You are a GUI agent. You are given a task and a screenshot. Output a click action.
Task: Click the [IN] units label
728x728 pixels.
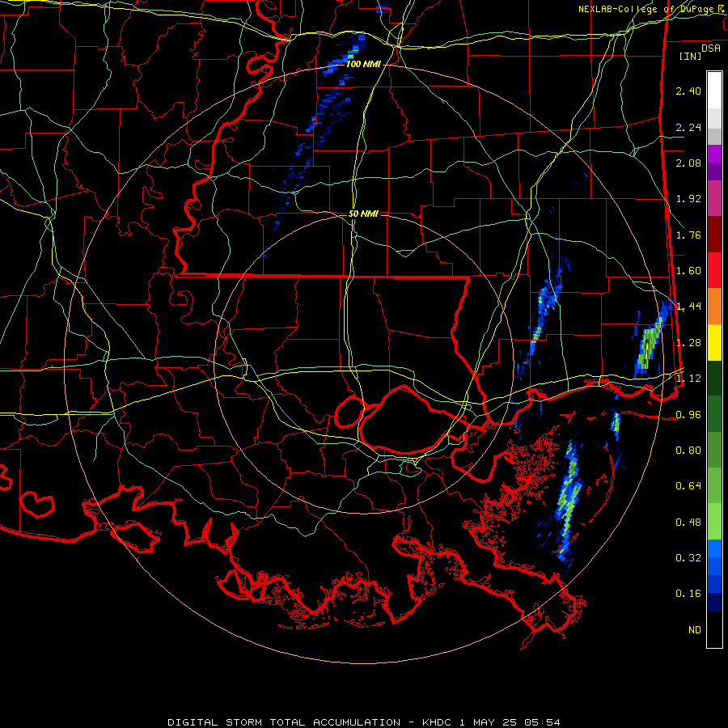690,56
